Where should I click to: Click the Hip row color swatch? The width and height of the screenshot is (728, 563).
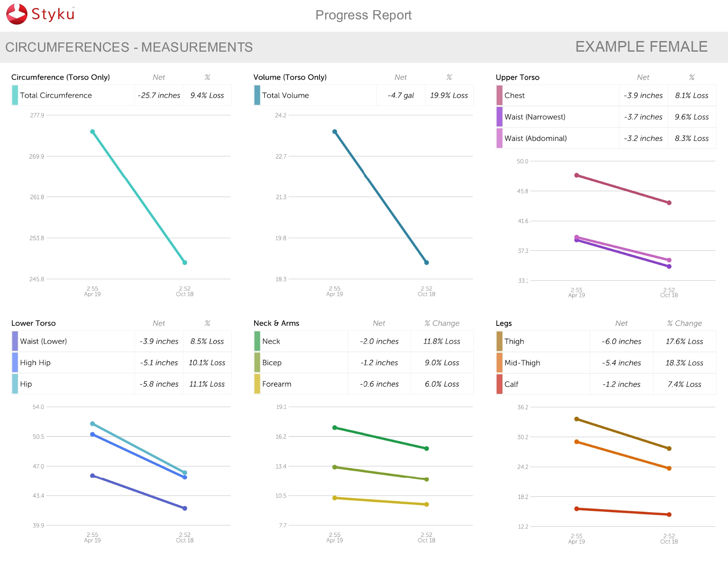click(15, 384)
